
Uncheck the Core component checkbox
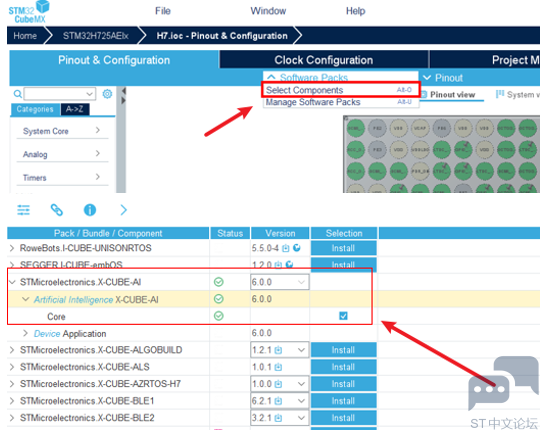pos(343,316)
